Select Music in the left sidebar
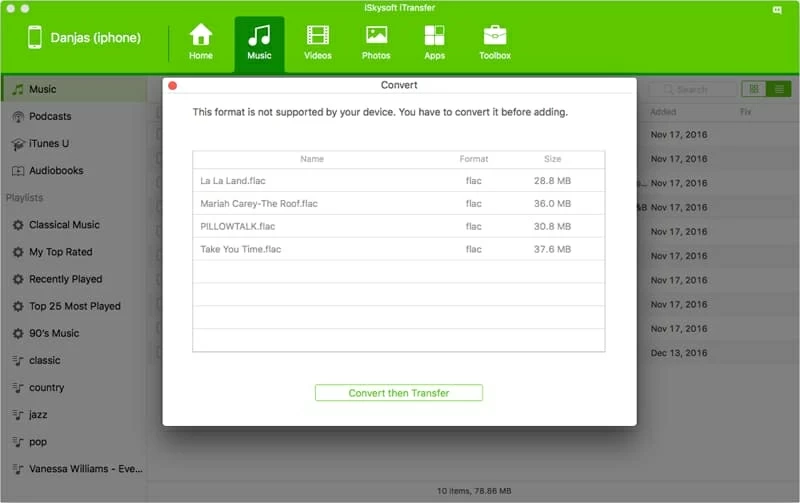 coord(42,89)
